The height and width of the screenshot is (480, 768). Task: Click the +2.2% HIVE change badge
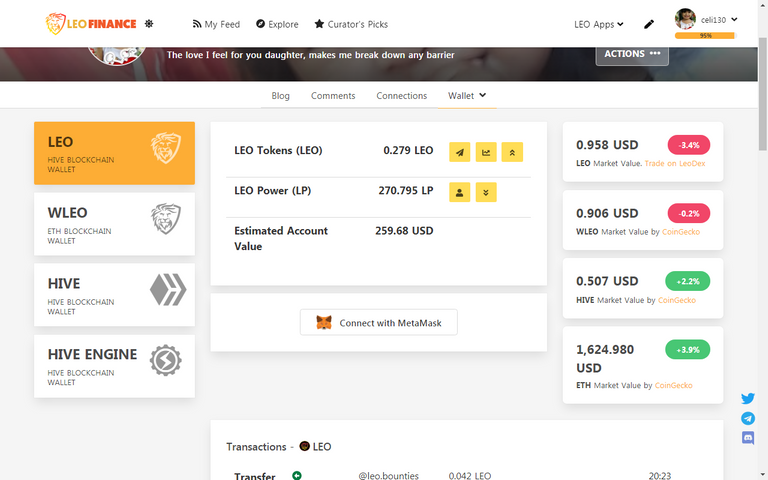[x=688, y=281]
